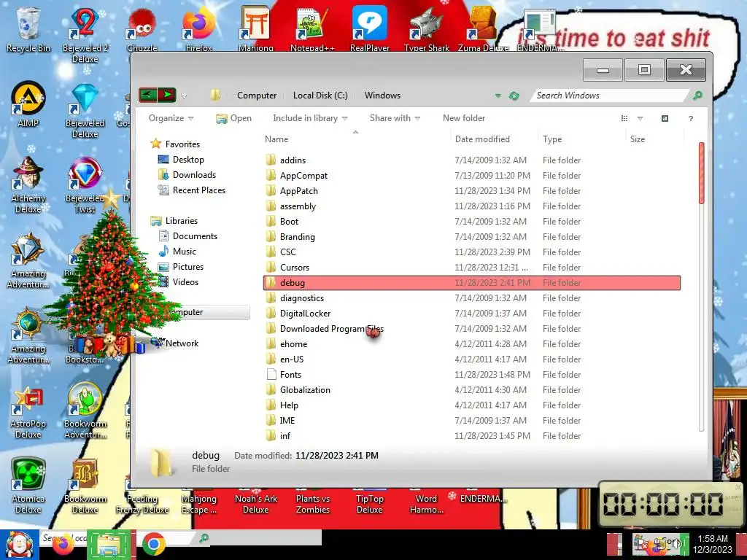Viewport: 747px width, 560px height.
Task: Select Network in the navigation pane
Action: pyautogui.click(x=175, y=343)
